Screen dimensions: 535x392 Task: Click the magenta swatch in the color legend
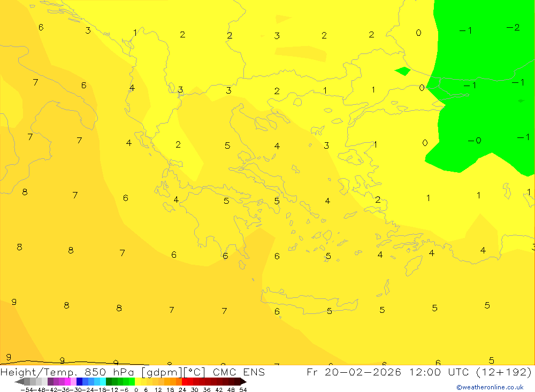67,382
